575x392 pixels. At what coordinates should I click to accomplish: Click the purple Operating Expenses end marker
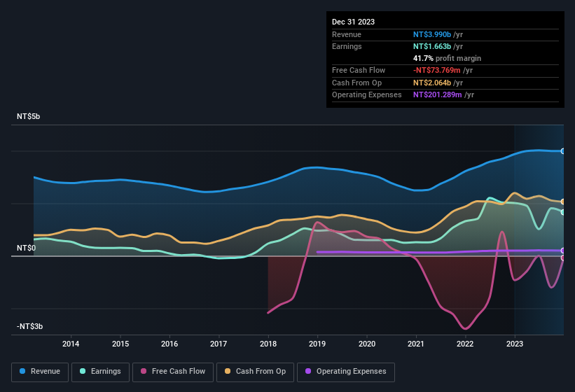tap(563, 251)
